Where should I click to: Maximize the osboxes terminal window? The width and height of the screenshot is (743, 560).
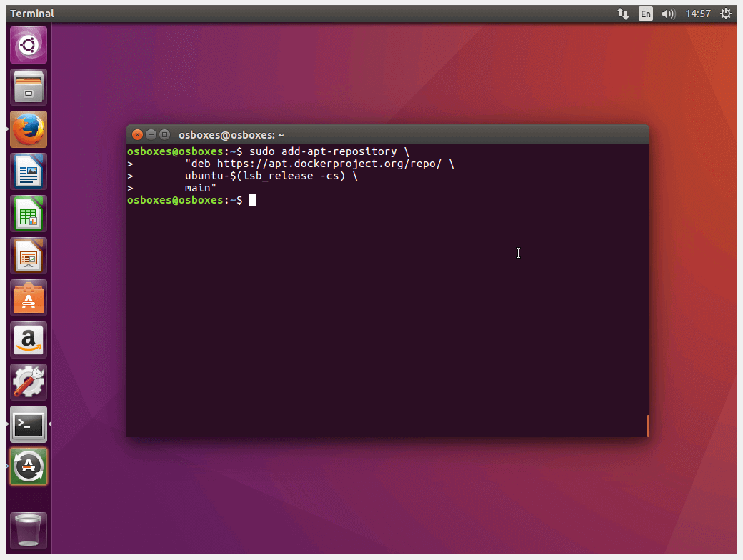point(164,134)
